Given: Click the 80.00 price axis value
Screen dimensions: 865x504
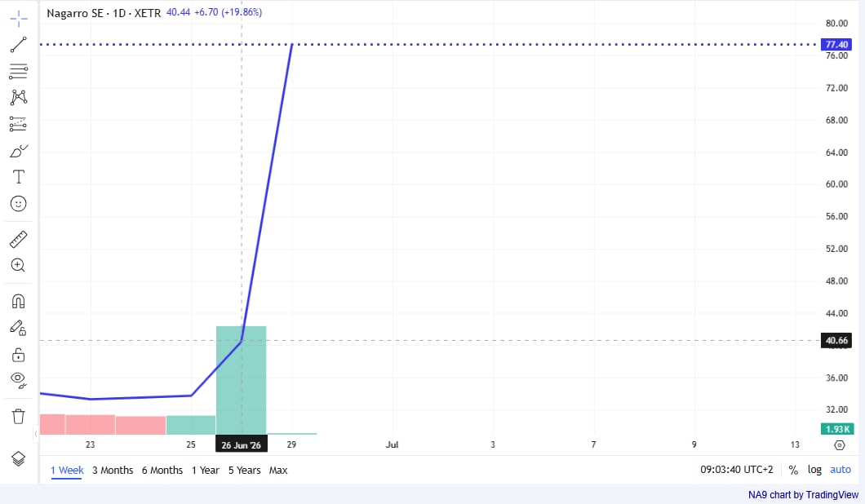Looking at the screenshot, I should click(836, 23).
